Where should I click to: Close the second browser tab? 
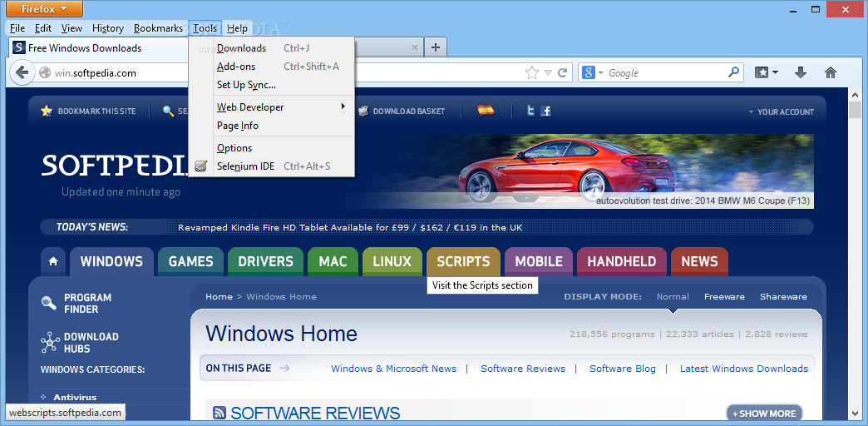(415, 47)
